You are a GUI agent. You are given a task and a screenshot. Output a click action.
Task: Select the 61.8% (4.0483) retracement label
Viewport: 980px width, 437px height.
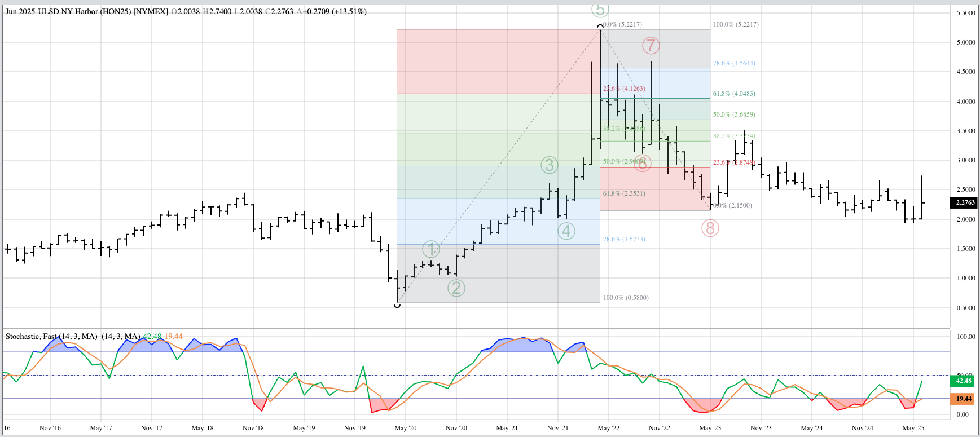click(x=733, y=94)
